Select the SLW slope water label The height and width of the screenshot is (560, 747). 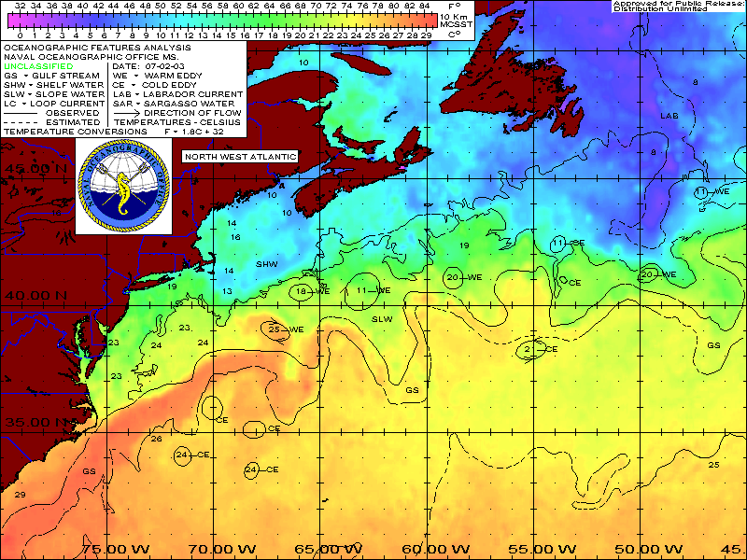click(383, 319)
